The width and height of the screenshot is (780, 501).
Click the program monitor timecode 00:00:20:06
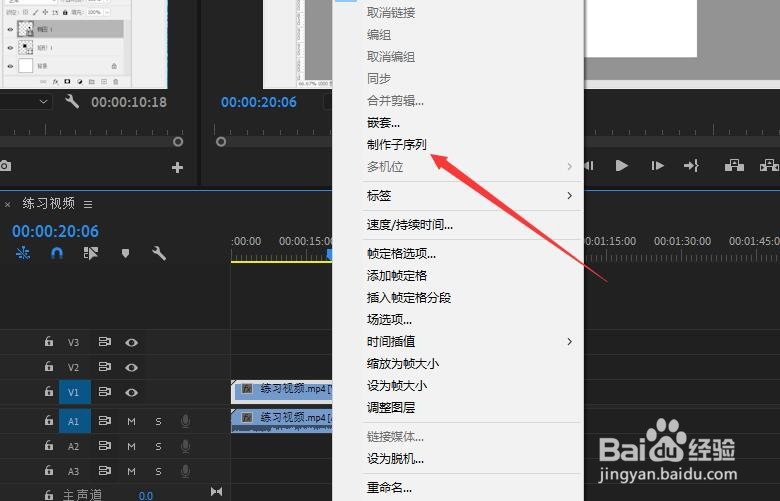tap(259, 102)
